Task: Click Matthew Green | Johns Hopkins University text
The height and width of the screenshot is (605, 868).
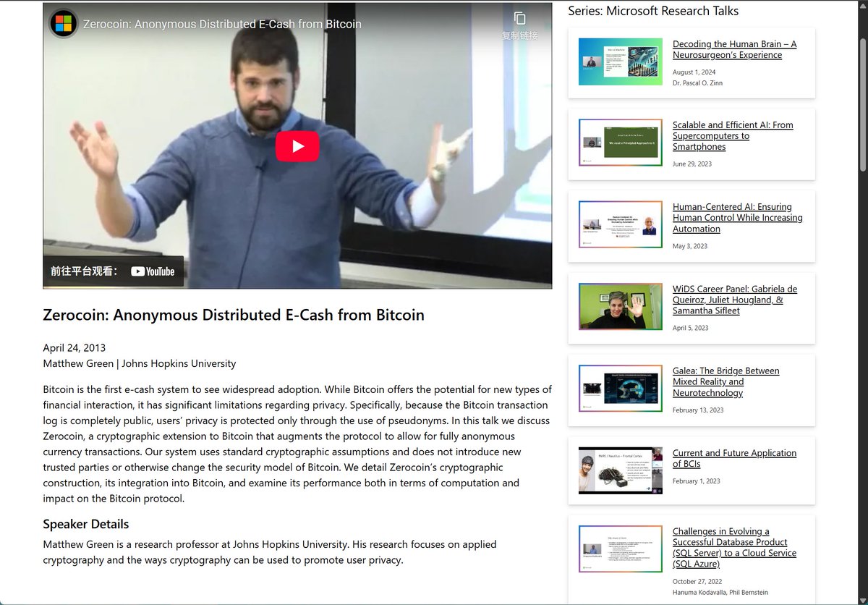Action: point(140,363)
